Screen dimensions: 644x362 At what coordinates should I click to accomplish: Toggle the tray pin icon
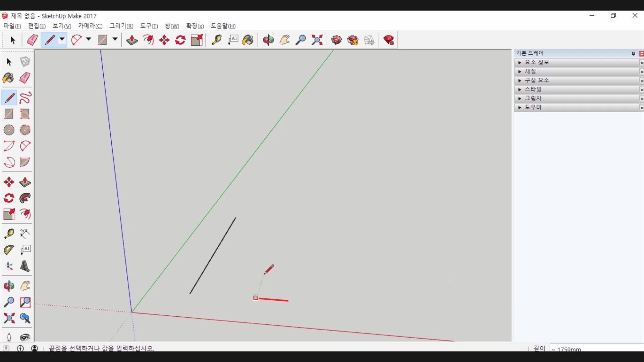(633, 53)
